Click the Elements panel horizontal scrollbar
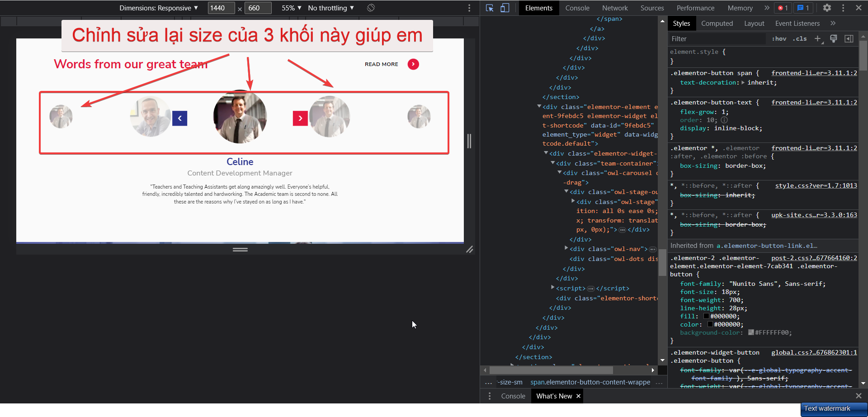Image resolution: width=868 pixels, height=417 pixels. click(x=551, y=370)
